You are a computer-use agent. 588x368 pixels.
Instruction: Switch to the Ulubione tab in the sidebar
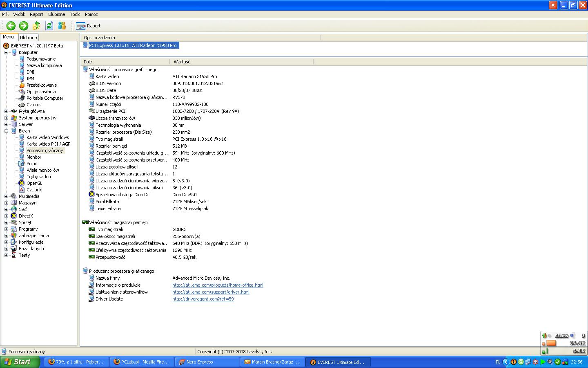(x=29, y=37)
